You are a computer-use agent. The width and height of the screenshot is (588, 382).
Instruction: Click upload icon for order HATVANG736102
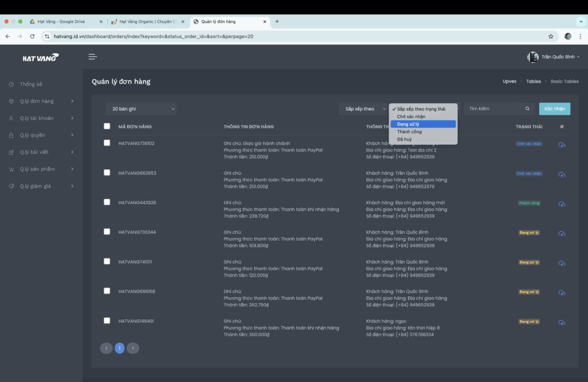coord(562,145)
